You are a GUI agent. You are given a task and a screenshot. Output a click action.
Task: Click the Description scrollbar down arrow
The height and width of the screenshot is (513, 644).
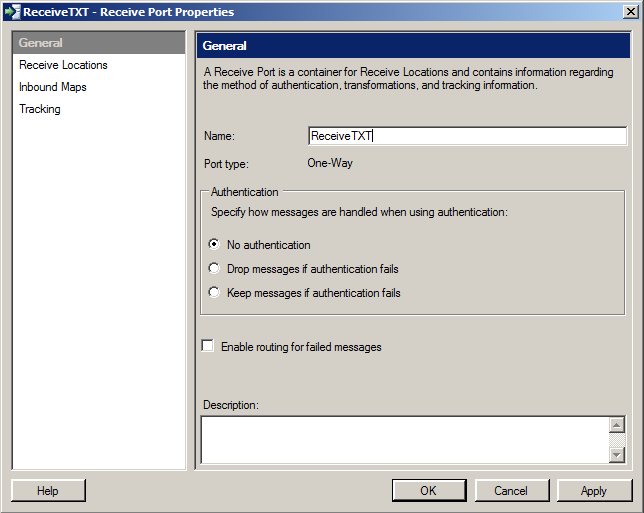617,455
